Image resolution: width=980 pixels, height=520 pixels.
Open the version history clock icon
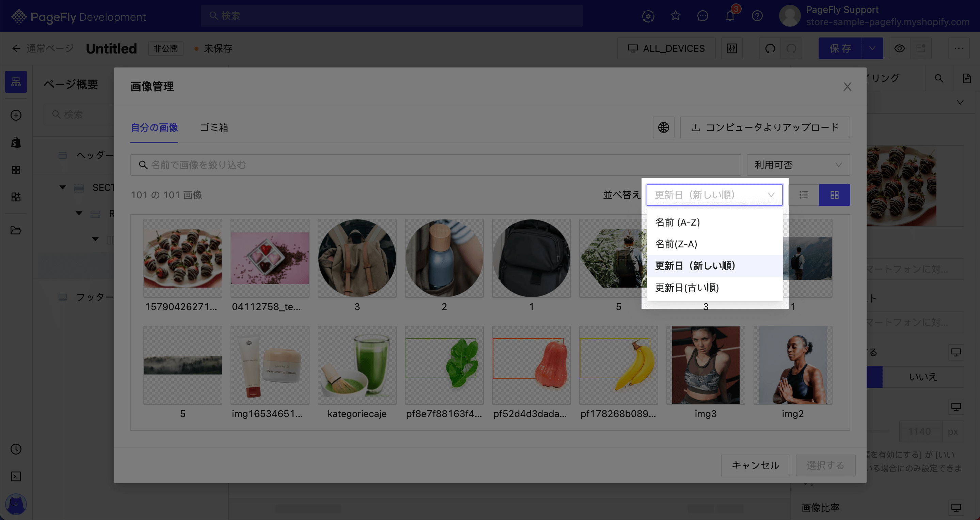pyautogui.click(x=16, y=449)
